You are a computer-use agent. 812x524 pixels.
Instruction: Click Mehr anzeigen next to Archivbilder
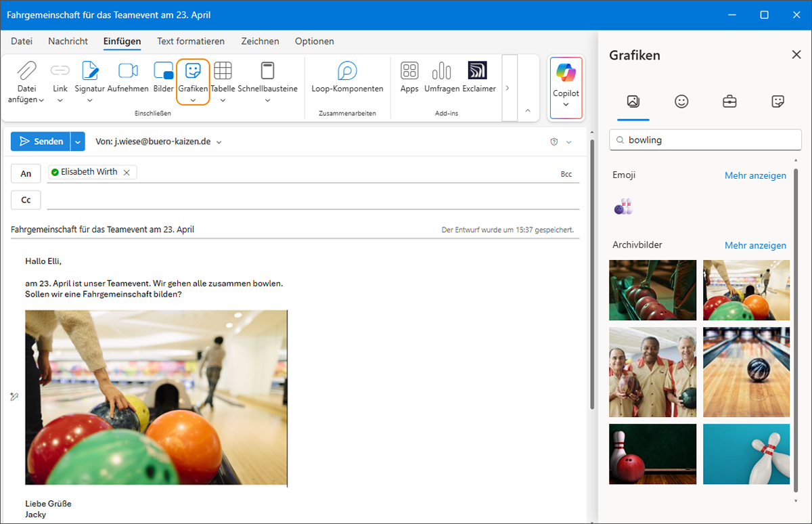tap(755, 245)
